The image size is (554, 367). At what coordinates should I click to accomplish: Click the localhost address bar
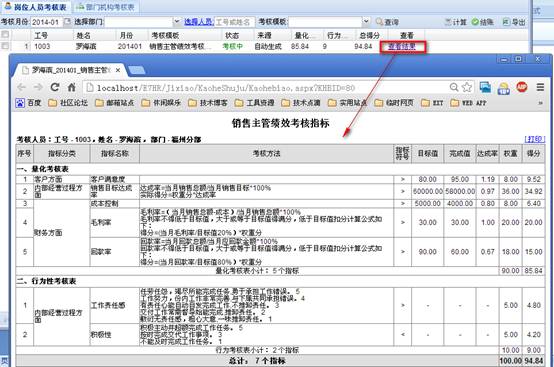265,87
